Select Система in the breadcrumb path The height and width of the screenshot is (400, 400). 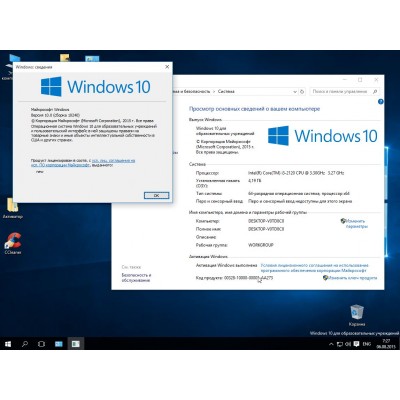pos(226,91)
